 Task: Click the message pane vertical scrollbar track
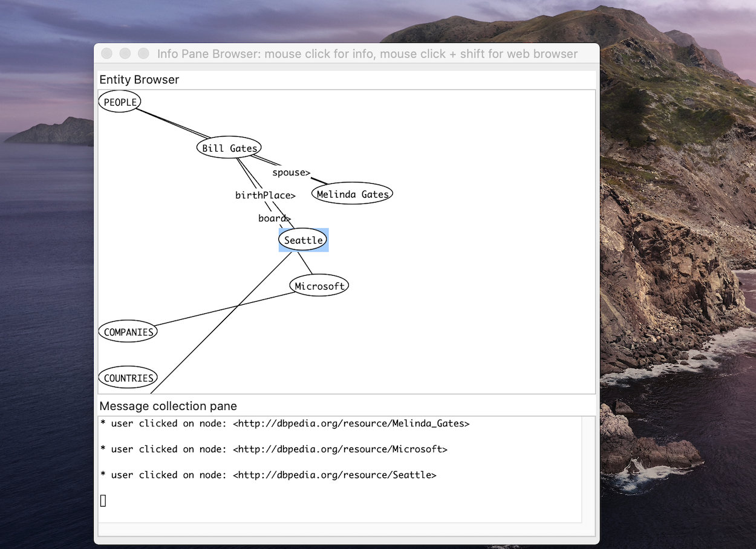(587, 469)
